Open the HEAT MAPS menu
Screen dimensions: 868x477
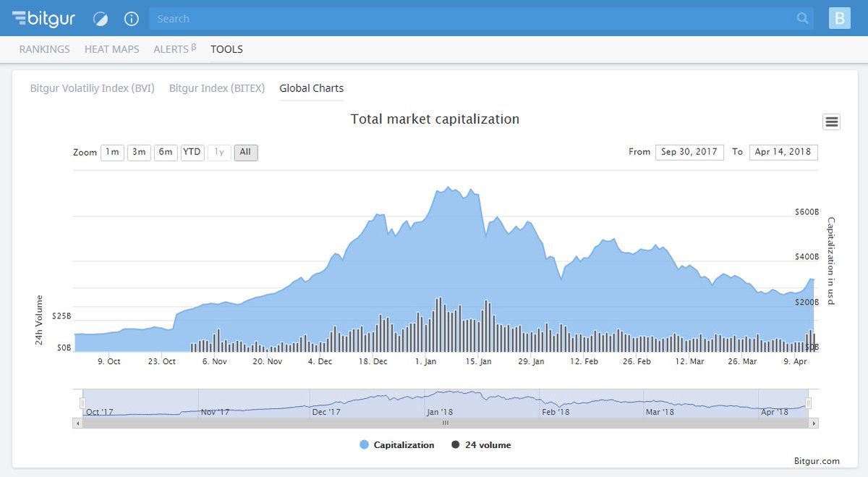(111, 49)
